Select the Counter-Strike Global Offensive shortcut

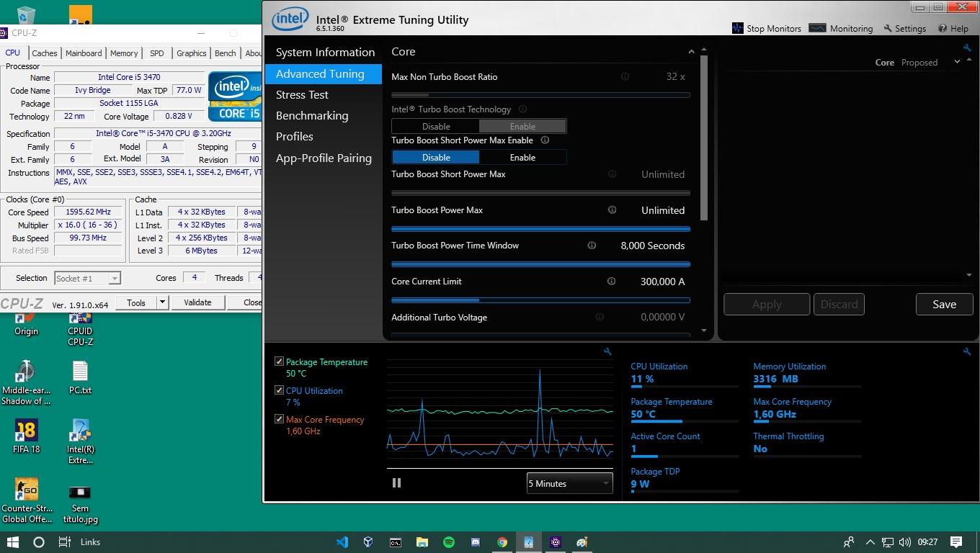[x=27, y=500]
